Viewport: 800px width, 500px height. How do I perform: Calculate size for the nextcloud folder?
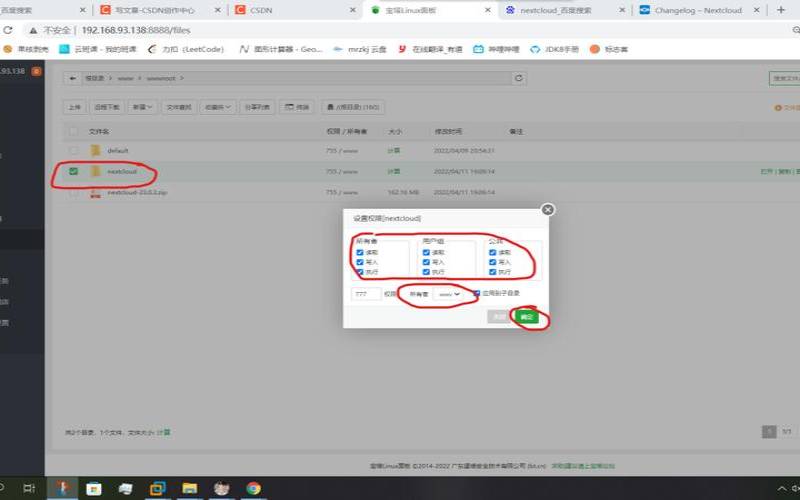[x=393, y=171]
